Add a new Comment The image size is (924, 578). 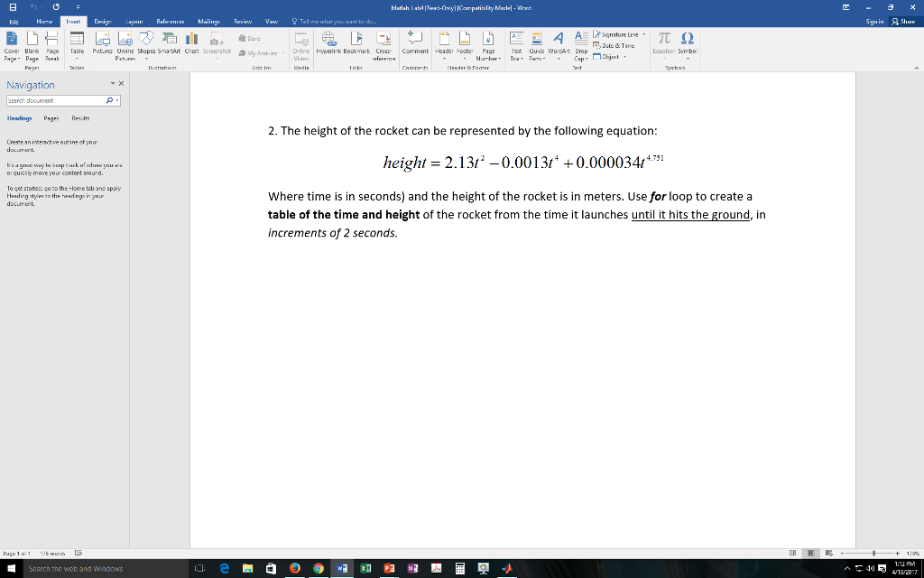tap(415, 42)
